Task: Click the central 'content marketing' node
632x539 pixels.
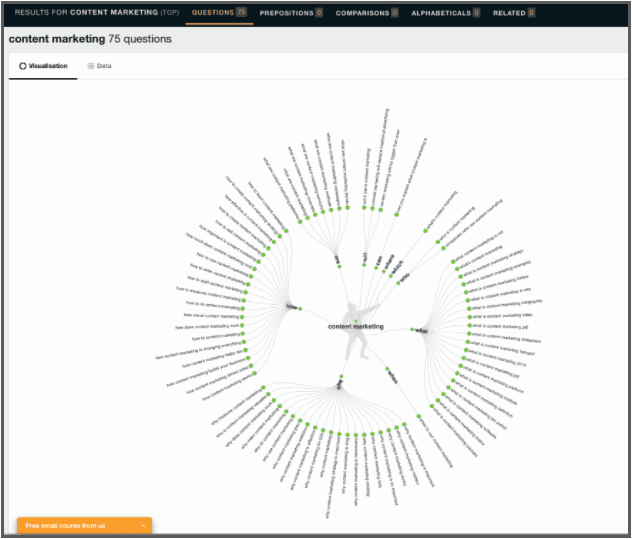Action: point(355,325)
